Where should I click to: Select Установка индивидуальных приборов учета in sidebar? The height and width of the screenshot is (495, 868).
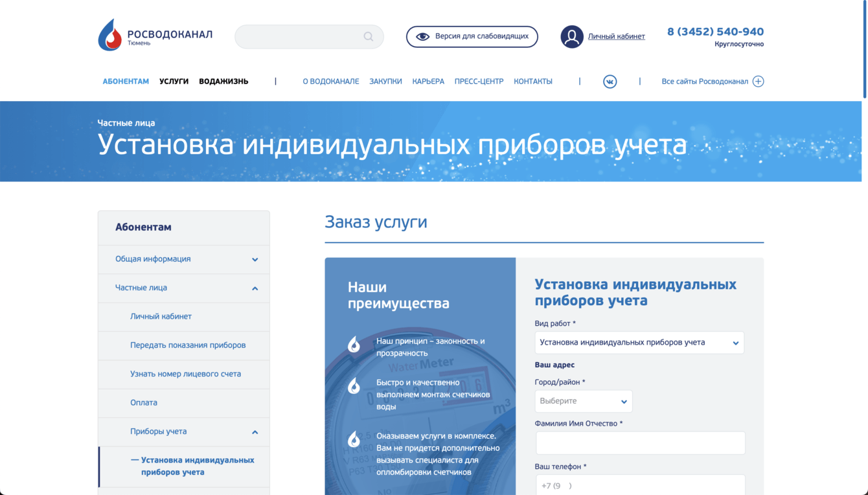tap(198, 466)
